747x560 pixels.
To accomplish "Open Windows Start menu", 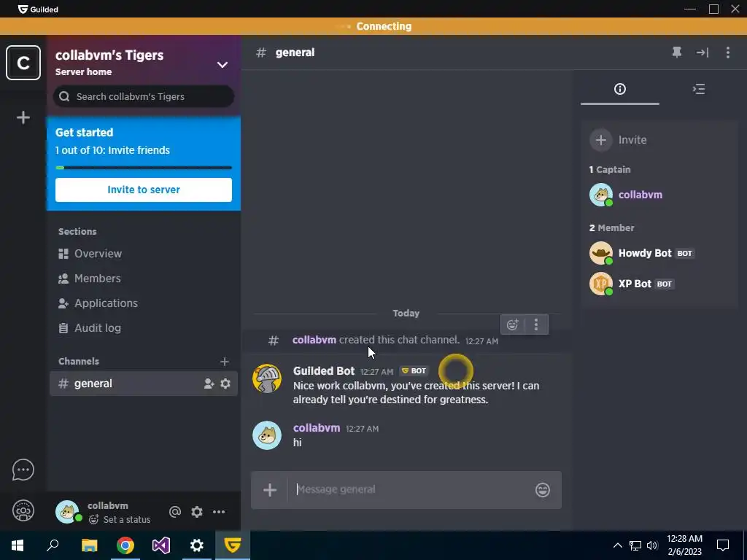I will [x=18, y=545].
